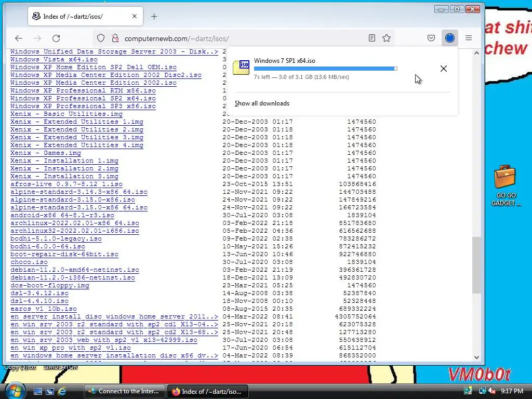
Task: Open alpine-standard-3.15.0-x86.iso link
Action: click(73, 200)
